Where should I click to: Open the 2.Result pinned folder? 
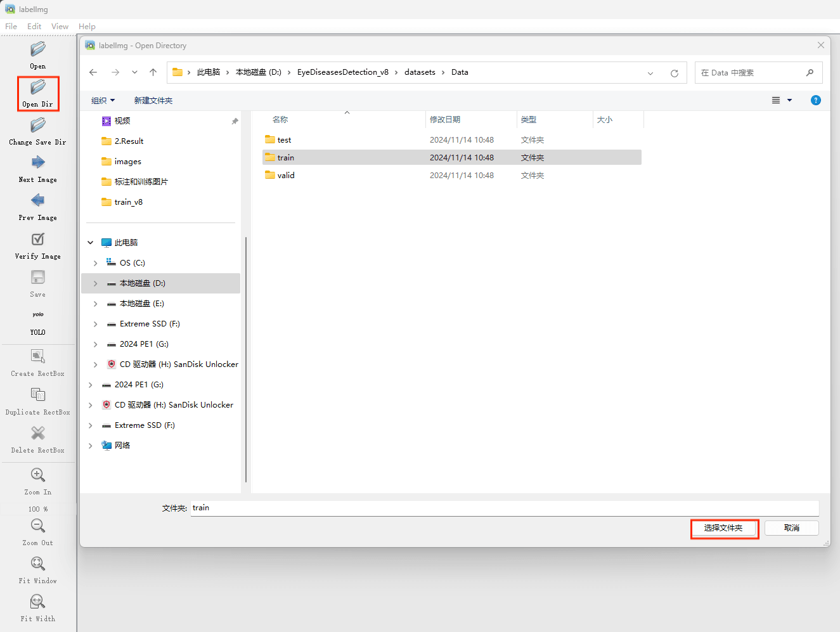point(129,141)
